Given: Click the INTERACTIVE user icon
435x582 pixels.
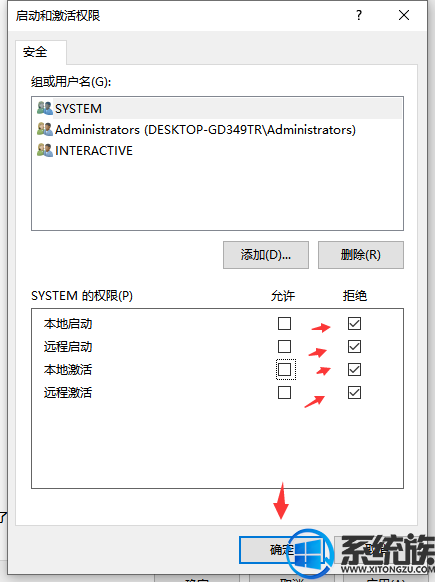Looking at the screenshot, I should click(x=45, y=150).
